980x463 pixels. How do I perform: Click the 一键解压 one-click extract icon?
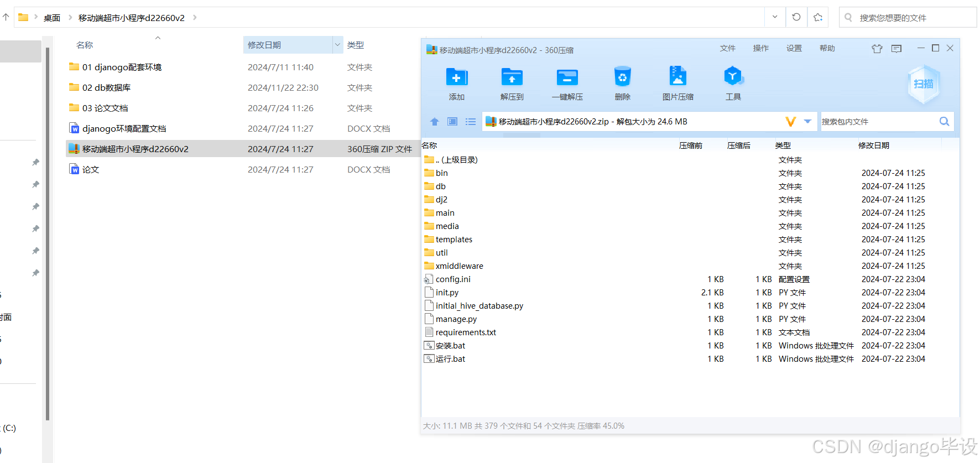[567, 77]
